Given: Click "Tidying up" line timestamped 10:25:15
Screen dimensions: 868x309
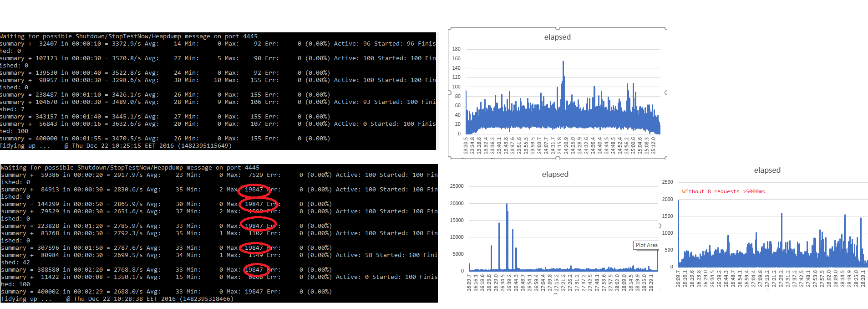Looking at the screenshot, I should [x=116, y=145].
